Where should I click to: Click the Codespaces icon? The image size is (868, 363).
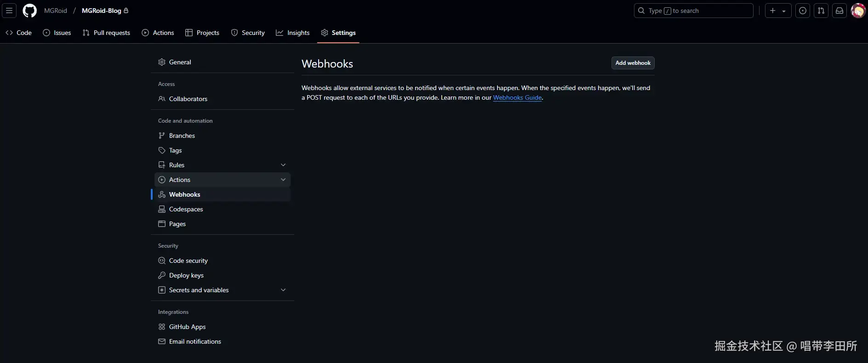pos(162,209)
